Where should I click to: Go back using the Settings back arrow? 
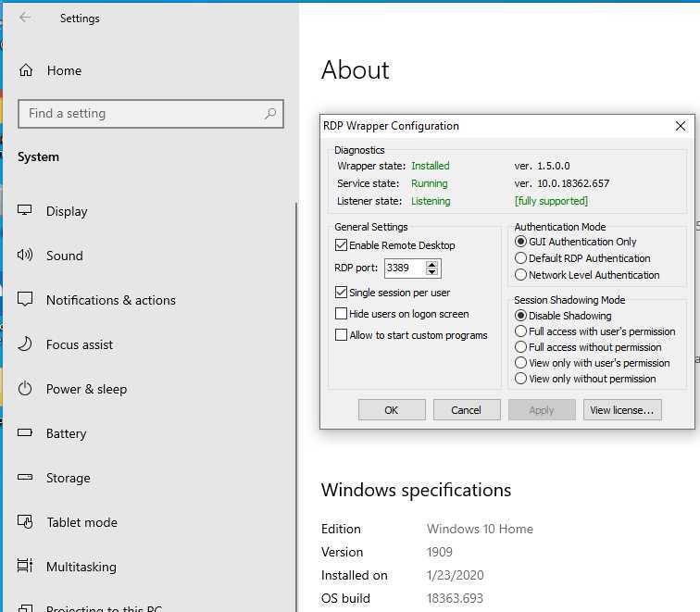[x=25, y=18]
